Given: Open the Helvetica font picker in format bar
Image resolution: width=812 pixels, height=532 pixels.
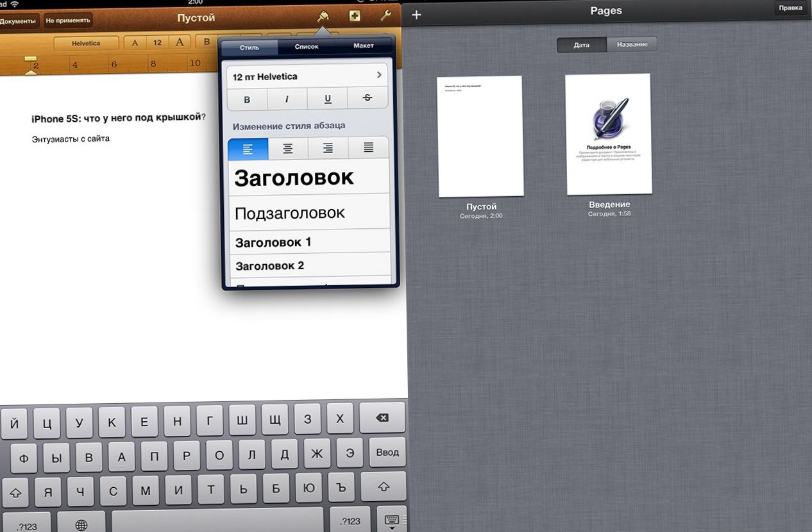Looking at the screenshot, I should coord(86,43).
